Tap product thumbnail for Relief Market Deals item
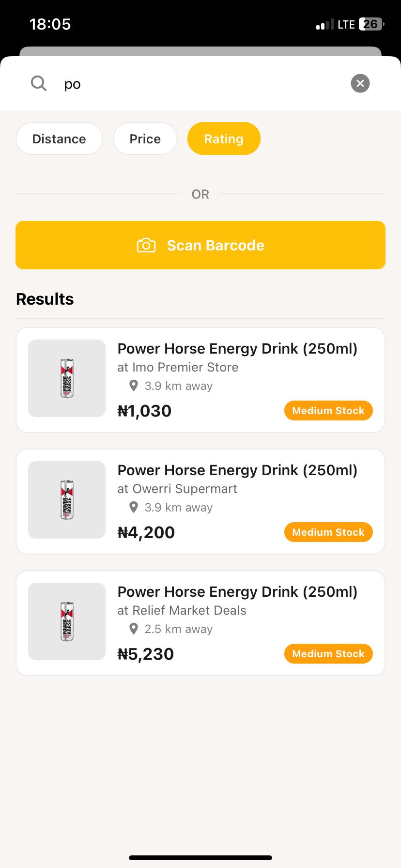 (67, 621)
